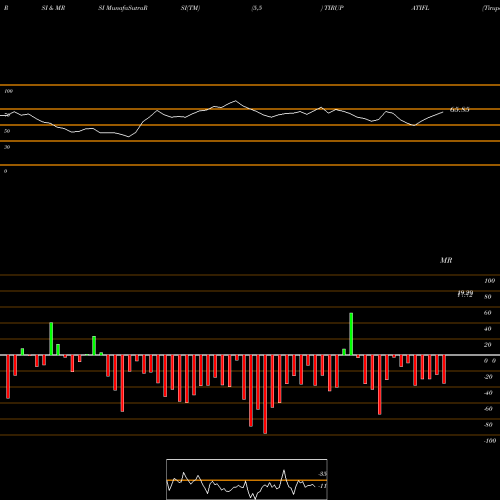
Task: Click the MR axis label -40
Action: (488, 393)
